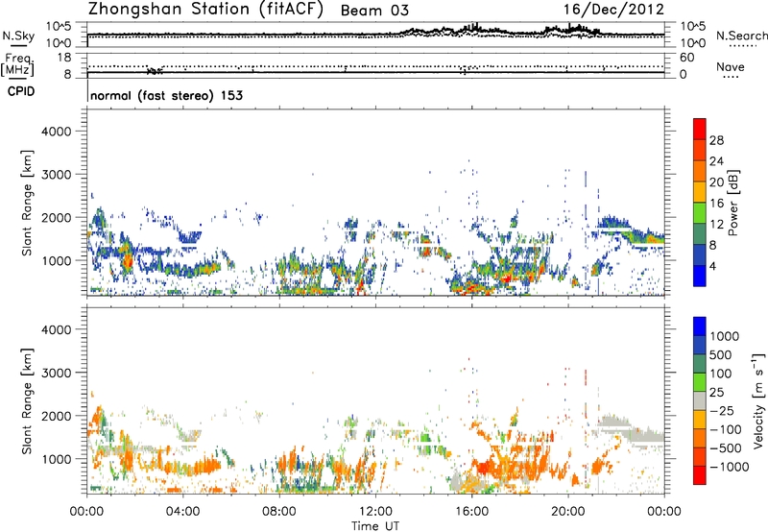Click the "Time UT" axis label

click(x=375, y=526)
